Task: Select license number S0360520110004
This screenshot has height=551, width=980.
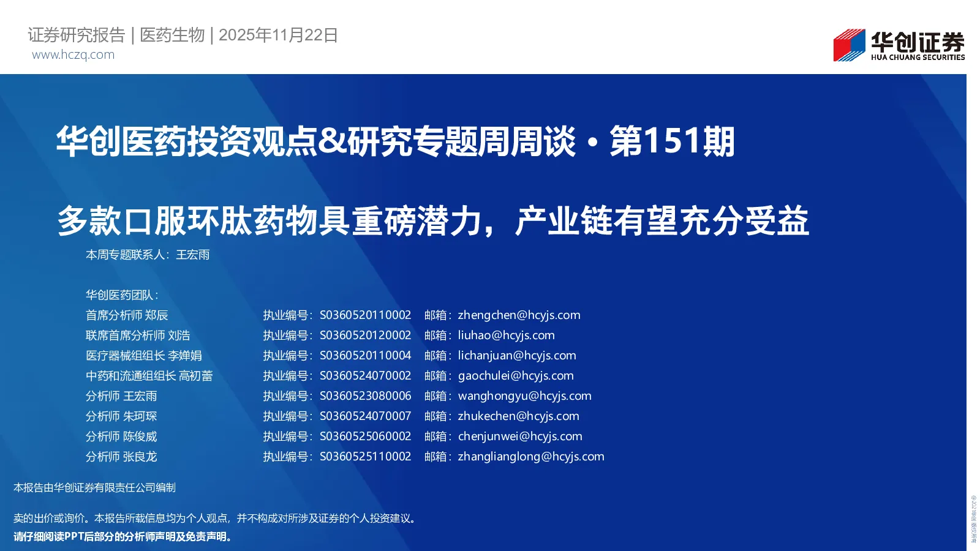Action: click(x=365, y=355)
